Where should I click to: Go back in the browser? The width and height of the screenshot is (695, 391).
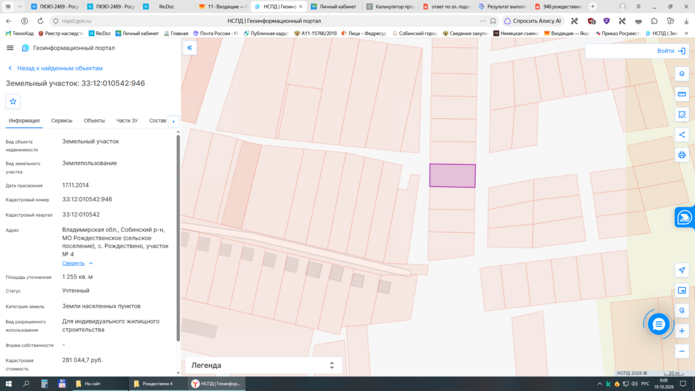[x=9, y=21]
